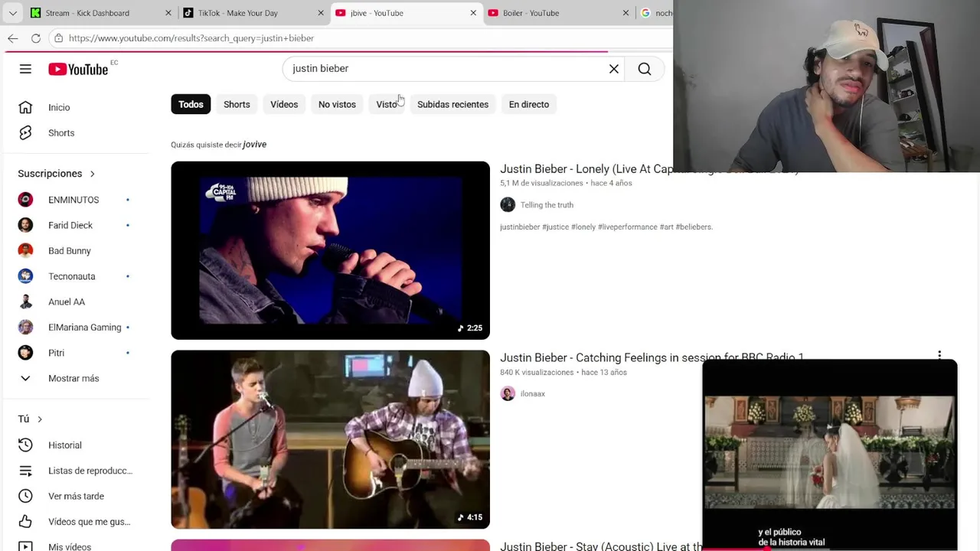Select the No vistos filter chip
This screenshot has width=980, height=551.
[x=337, y=104]
